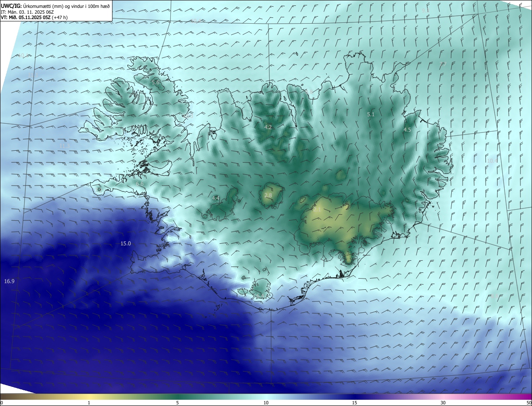Image resolution: width=532 pixels, height=406 pixels.
Task: Click the 50 tick on the color scale
Action: point(529,403)
